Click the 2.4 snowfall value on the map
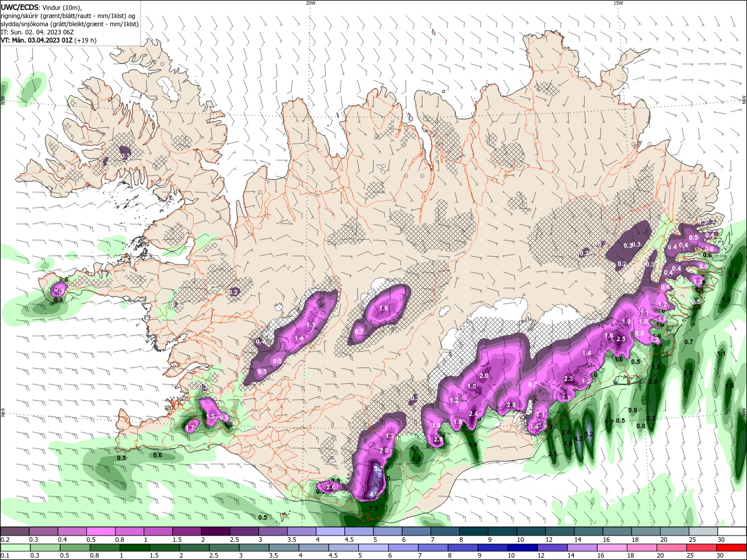This screenshot has height=560, width=747. click(473, 414)
